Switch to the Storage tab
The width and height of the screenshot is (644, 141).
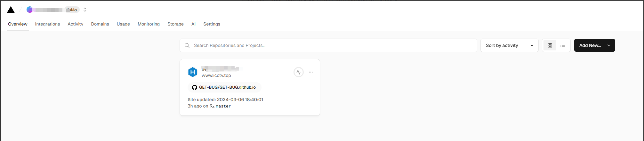tap(175, 24)
